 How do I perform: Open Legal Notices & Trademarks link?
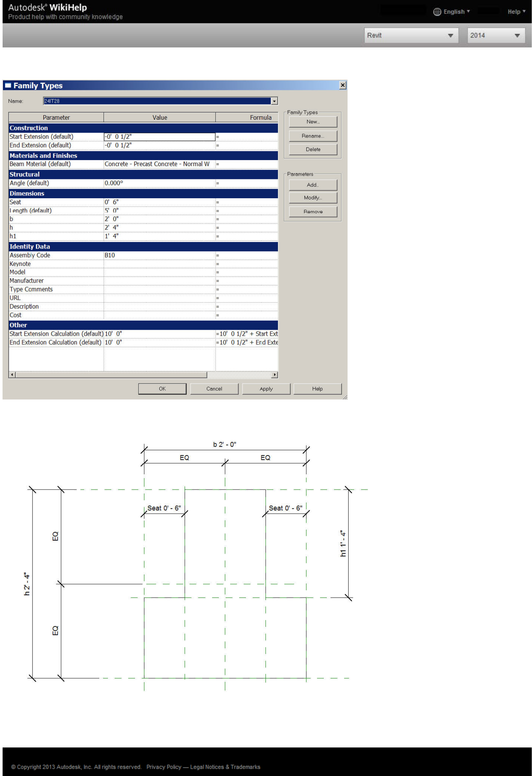point(225,767)
